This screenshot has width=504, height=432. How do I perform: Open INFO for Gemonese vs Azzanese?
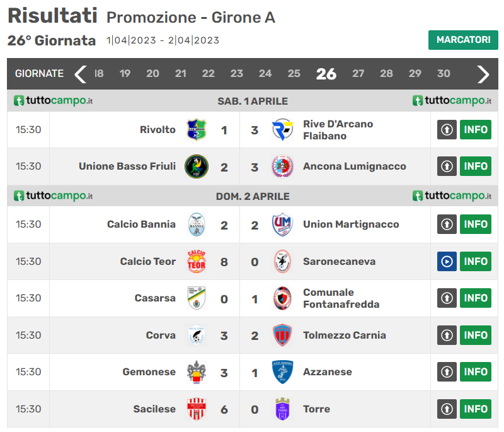(x=476, y=372)
